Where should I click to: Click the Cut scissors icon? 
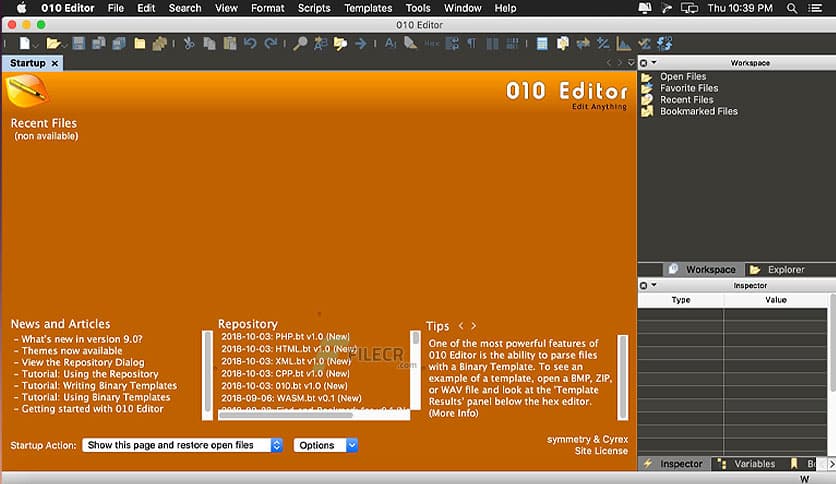pos(189,44)
